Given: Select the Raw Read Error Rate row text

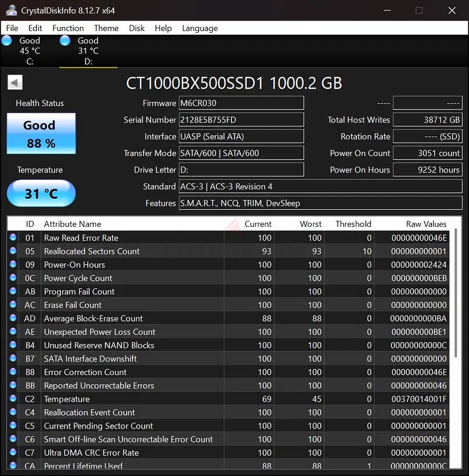Looking at the screenshot, I should coord(81,237).
